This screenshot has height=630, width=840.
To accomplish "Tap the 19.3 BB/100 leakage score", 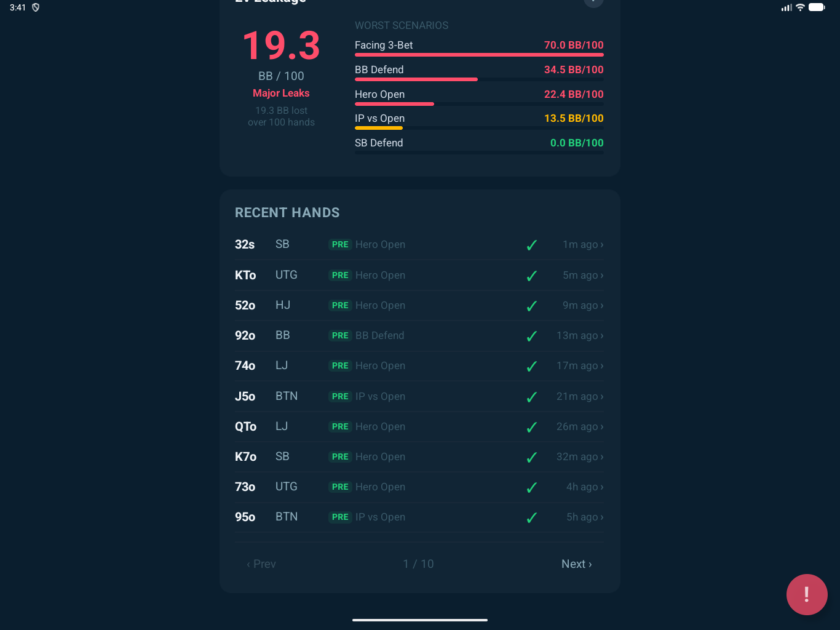I will point(281,47).
